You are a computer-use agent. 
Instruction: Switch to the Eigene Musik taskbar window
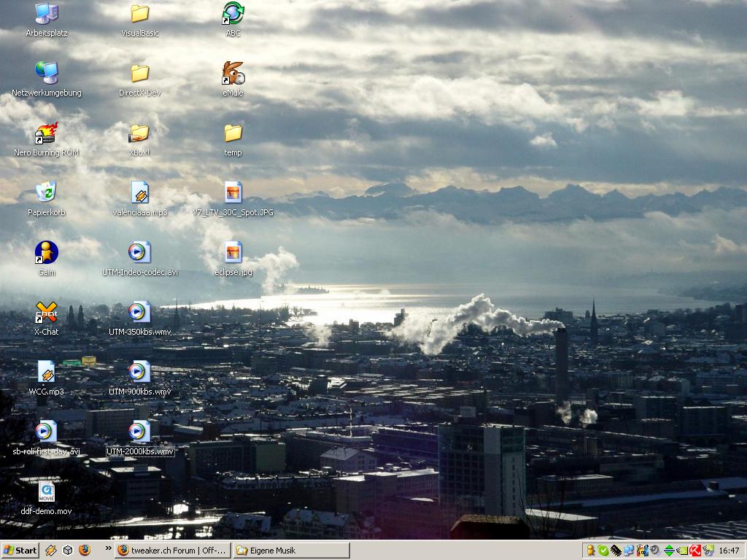click(x=290, y=551)
